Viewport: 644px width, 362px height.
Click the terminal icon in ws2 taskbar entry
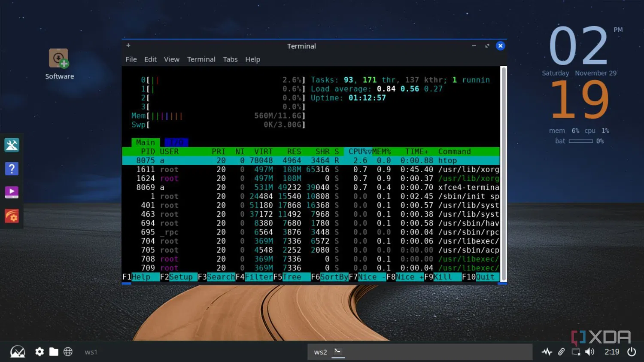click(x=338, y=352)
